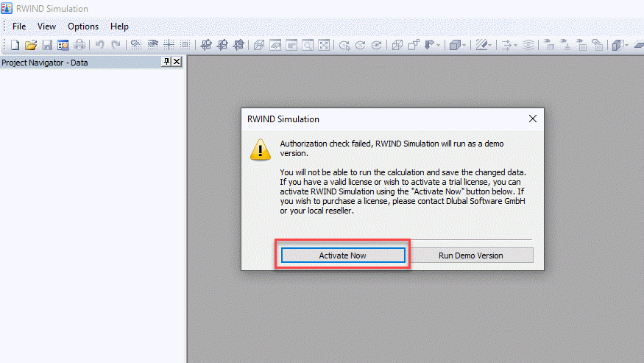Click the New document toolbar icon
Viewport: 644px width, 363px height.
tap(15, 45)
